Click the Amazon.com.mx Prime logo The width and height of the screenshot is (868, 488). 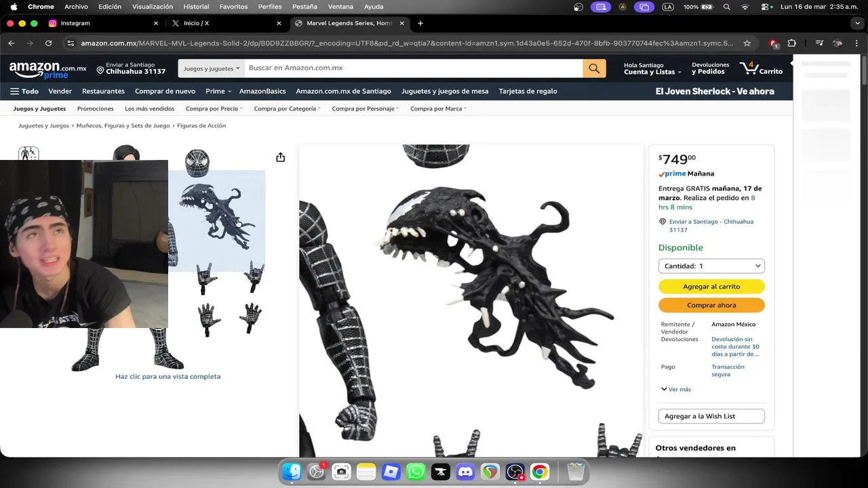[x=47, y=70]
